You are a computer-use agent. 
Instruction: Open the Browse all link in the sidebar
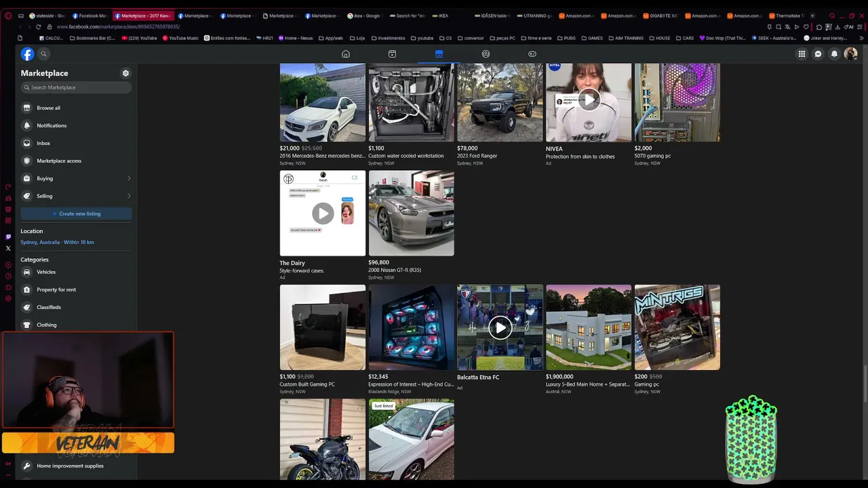tap(76, 108)
